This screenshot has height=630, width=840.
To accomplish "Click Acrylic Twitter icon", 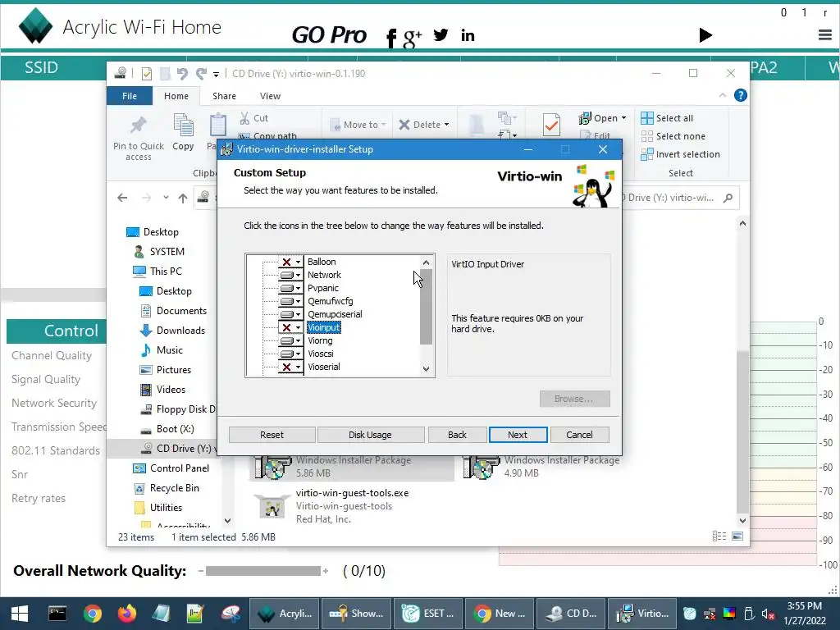I will (441, 35).
